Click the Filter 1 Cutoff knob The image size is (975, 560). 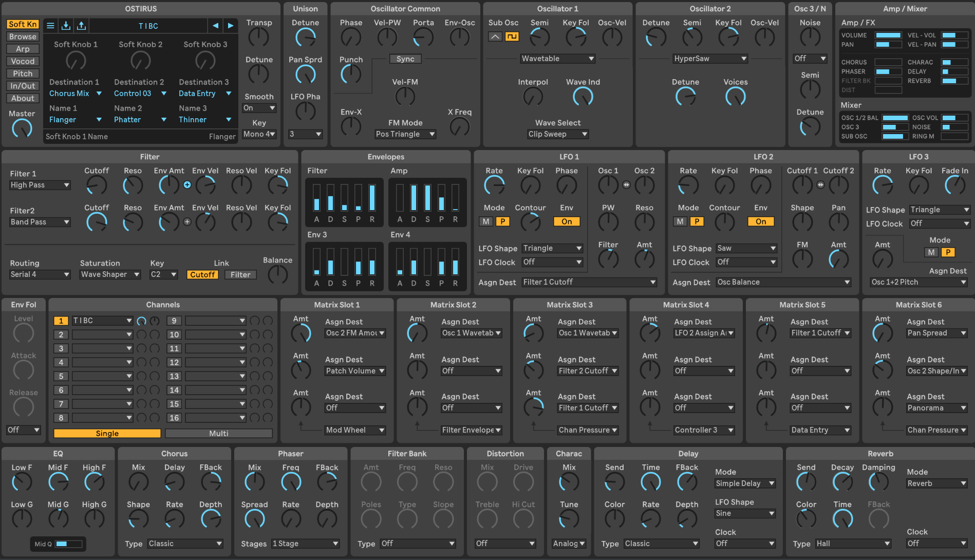point(97,185)
